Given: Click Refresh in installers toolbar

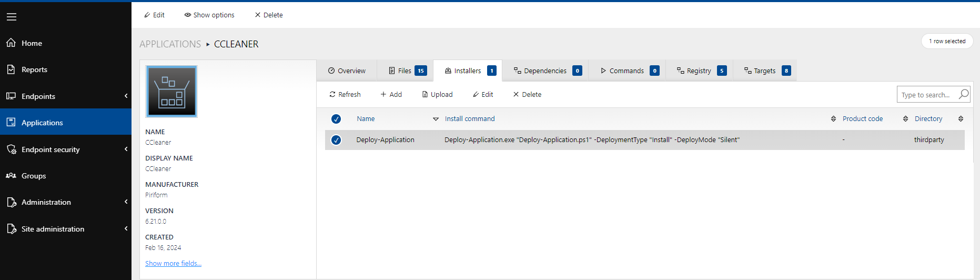Looking at the screenshot, I should click(345, 94).
